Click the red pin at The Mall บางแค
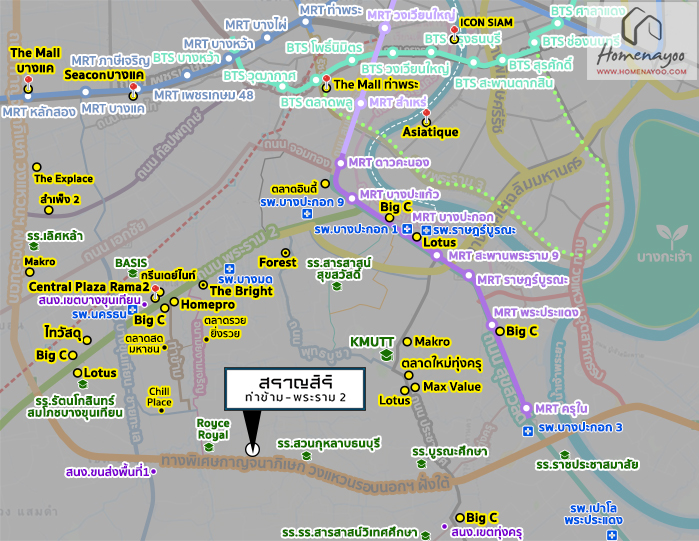 point(29,82)
